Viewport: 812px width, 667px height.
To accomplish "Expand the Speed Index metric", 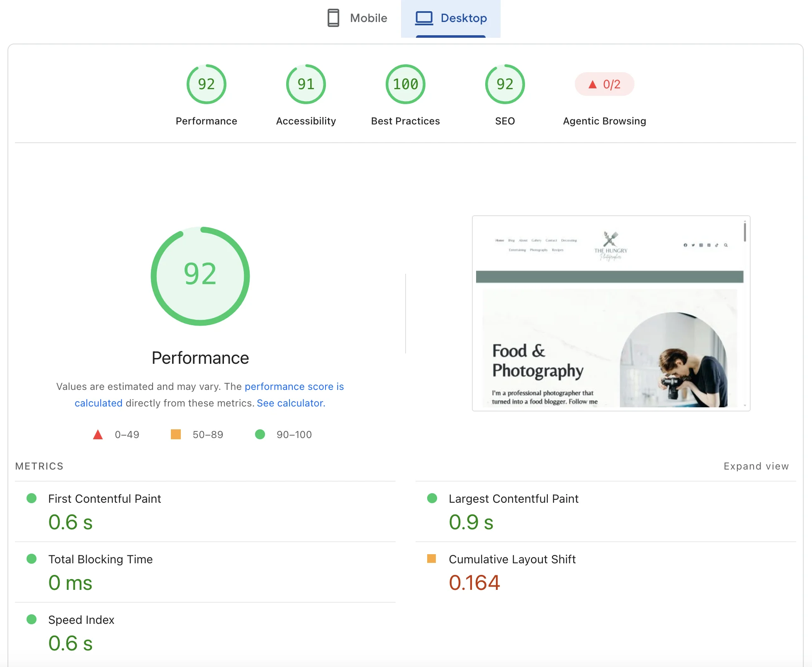I will coord(205,633).
